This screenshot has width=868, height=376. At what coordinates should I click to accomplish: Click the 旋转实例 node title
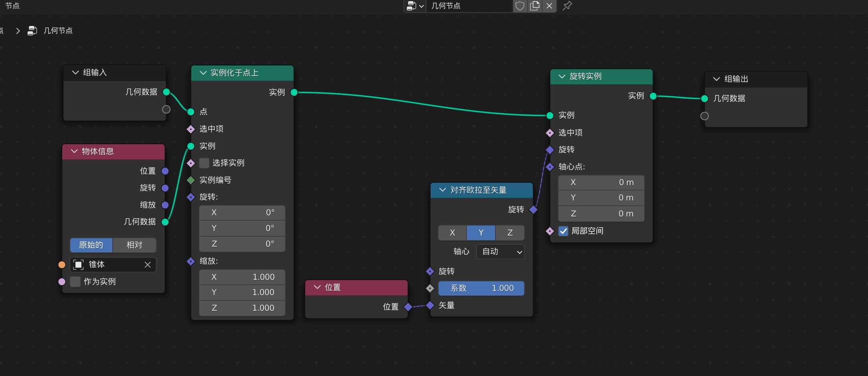tap(586, 76)
